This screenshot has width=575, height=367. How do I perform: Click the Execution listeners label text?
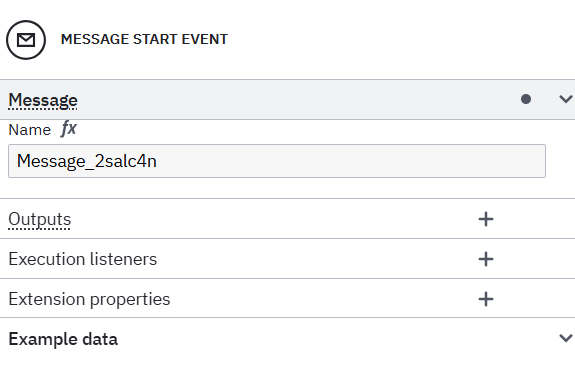pos(83,259)
